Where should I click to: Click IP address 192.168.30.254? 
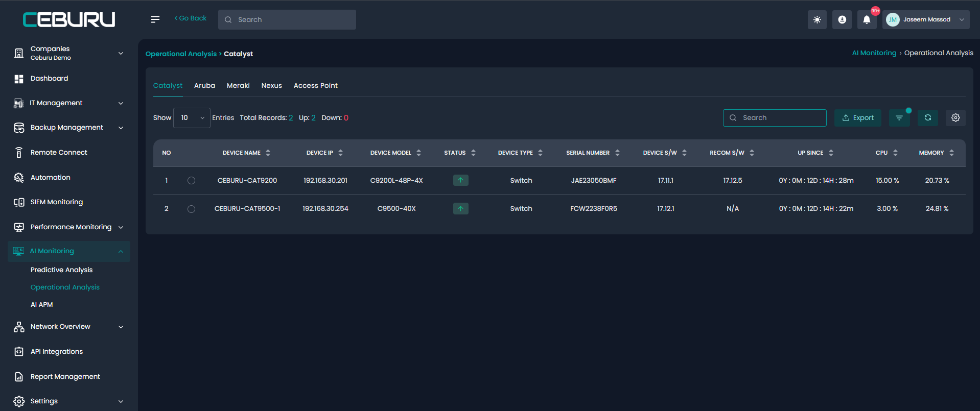click(325, 208)
